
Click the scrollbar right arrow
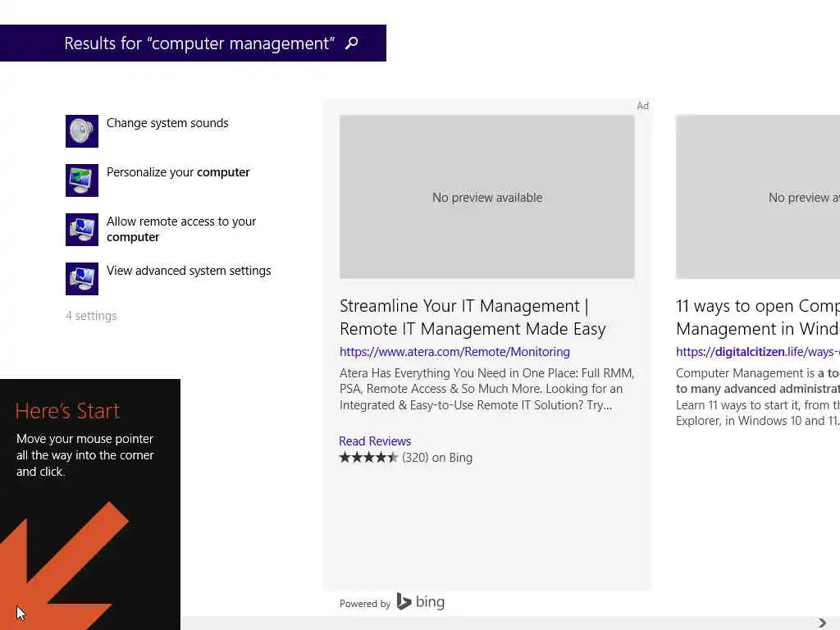pyautogui.click(x=822, y=623)
